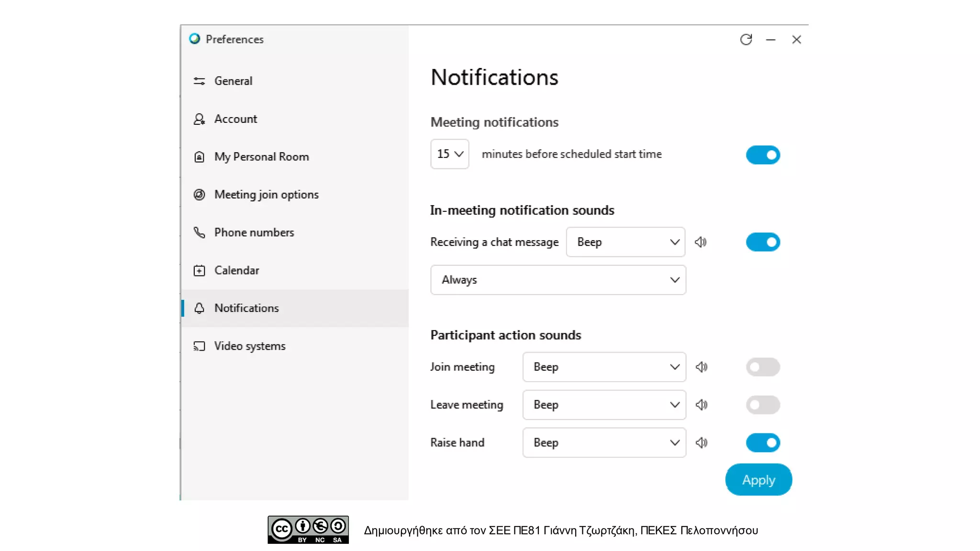Open the 15 minutes dropdown
Viewport: 980px width, 551px height.
click(x=450, y=154)
